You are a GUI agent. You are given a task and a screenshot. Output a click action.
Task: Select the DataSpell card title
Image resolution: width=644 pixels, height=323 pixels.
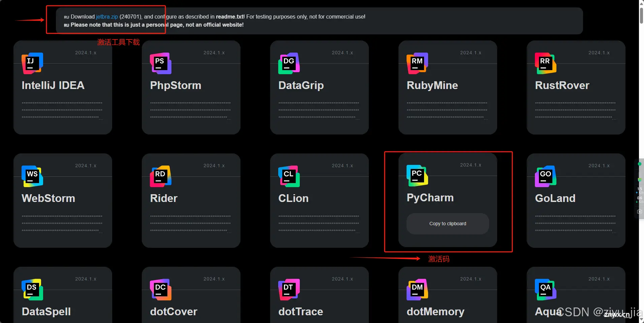click(x=46, y=312)
